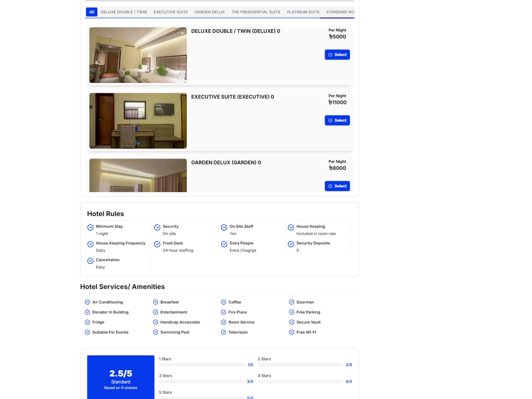Click the Doorman amenity check icon
The image size is (532, 399).
pos(292,302)
